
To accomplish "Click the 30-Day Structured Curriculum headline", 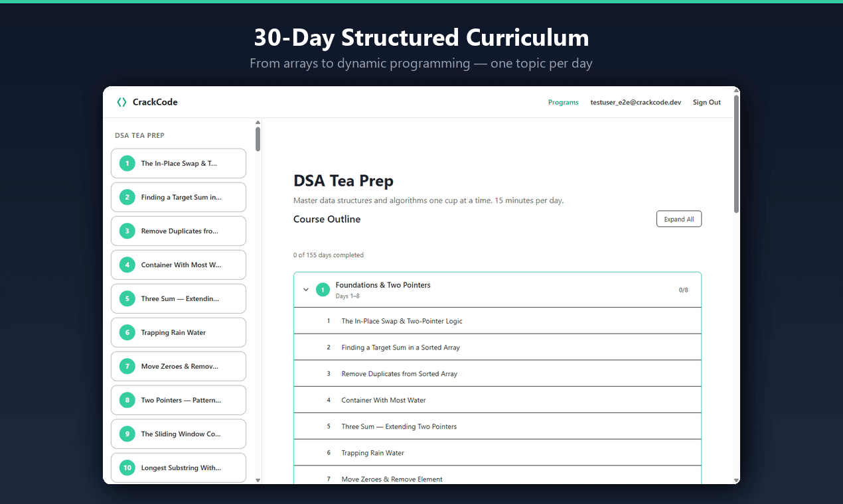I will [x=421, y=38].
